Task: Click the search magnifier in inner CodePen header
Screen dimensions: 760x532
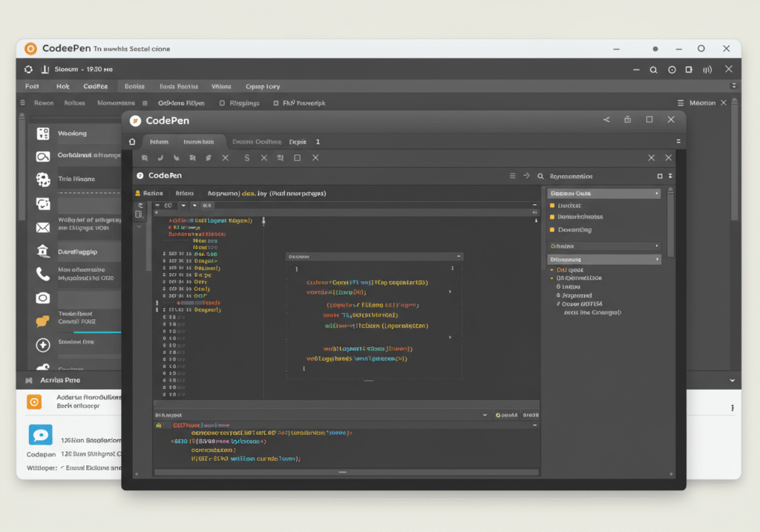Action: 540,177
